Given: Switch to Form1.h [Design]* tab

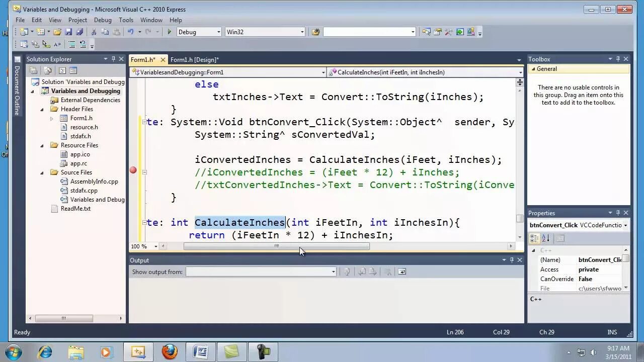Looking at the screenshot, I should pos(194,59).
